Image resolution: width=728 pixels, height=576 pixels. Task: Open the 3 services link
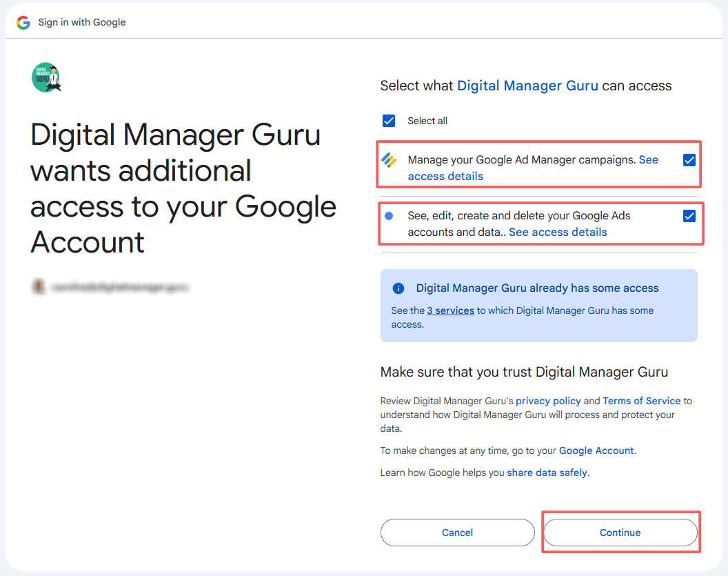(x=450, y=310)
